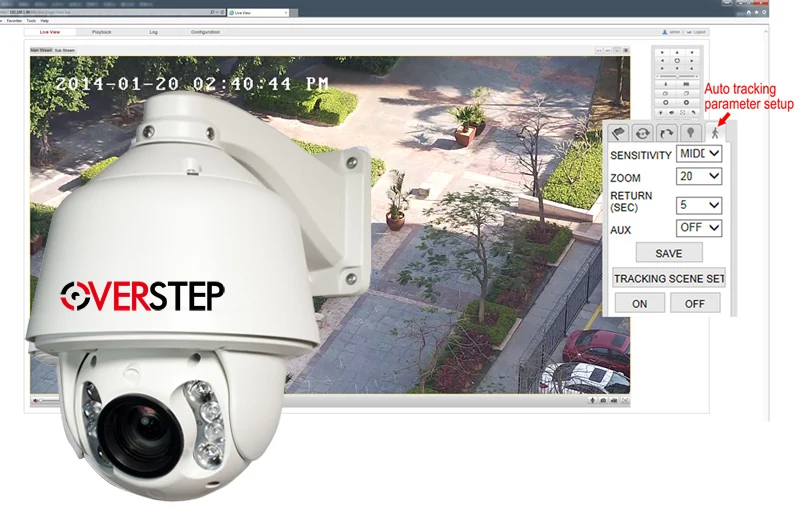Start auto scan from PTZ center button
800x510 pixels.
(x=677, y=61)
